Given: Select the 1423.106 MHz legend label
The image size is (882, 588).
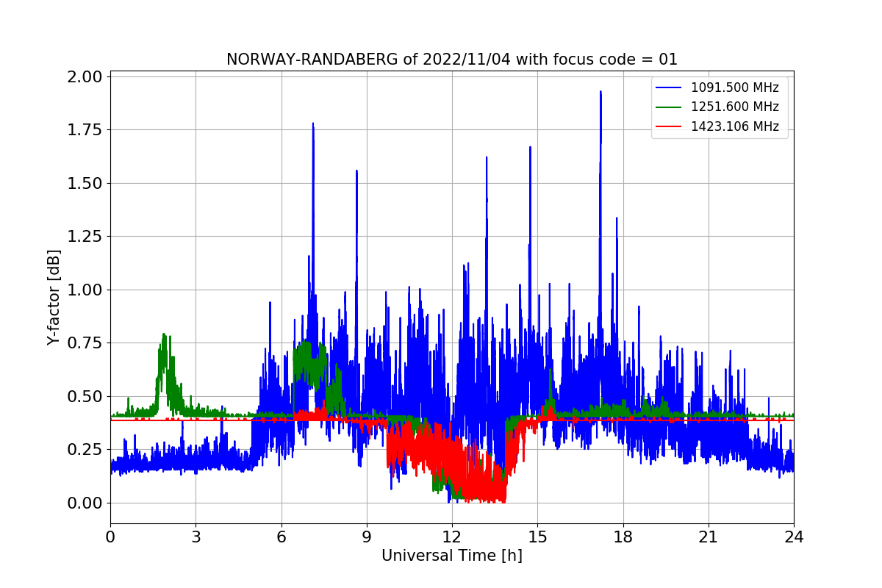Looking at the screenshot, I should click(x=734, y=126).
